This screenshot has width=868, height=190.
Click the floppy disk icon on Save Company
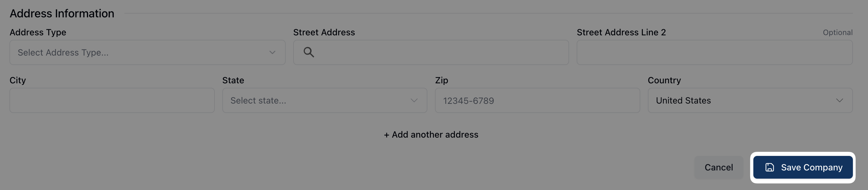point(769,167)
